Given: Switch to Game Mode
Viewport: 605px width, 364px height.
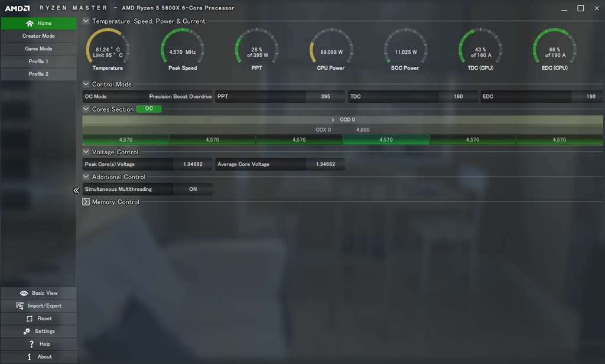Looking at the screenshot, I should [x=38, y=48].
